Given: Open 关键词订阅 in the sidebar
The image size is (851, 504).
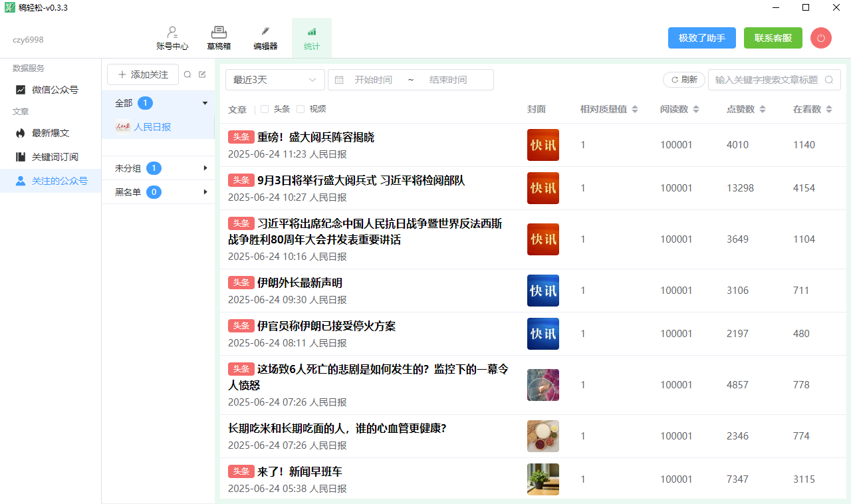Looking at the screenshot, I should 51,157.
